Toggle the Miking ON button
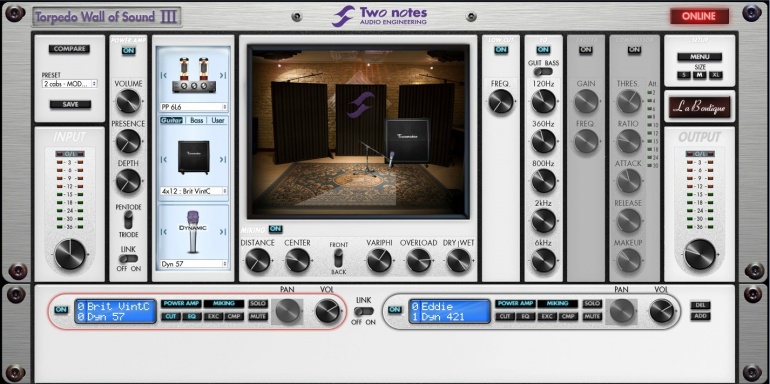 coord(275,229)
